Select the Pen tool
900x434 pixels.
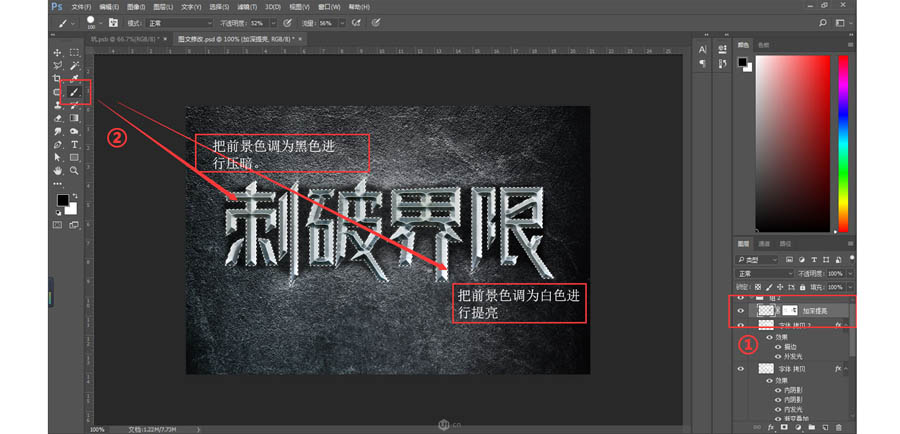pyautogui.click(x=57, y=145)
